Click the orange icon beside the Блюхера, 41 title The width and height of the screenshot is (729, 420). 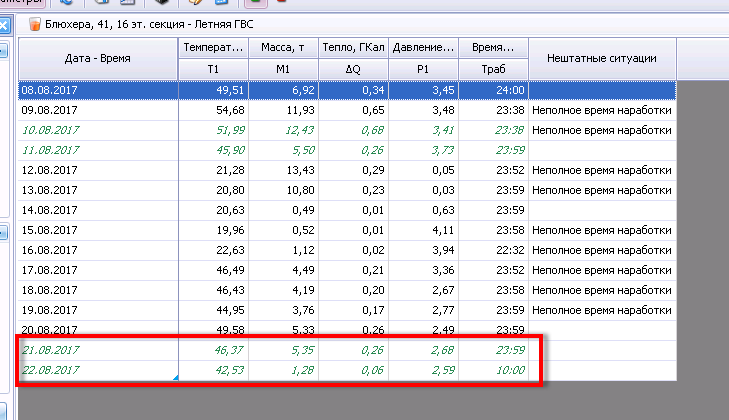34,24
